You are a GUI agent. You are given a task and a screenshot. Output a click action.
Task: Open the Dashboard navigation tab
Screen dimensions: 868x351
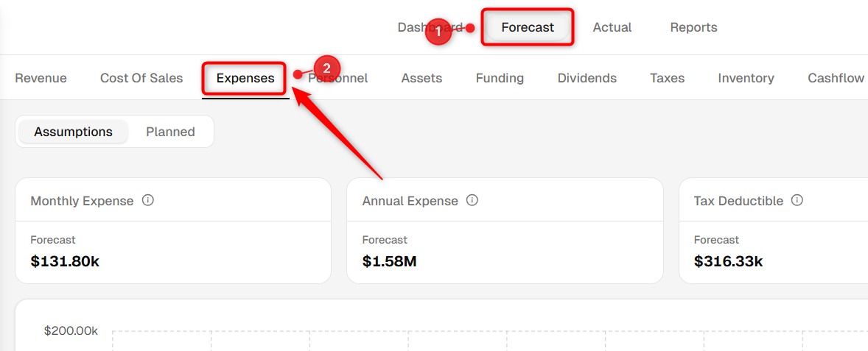click(x=430, y=27)
